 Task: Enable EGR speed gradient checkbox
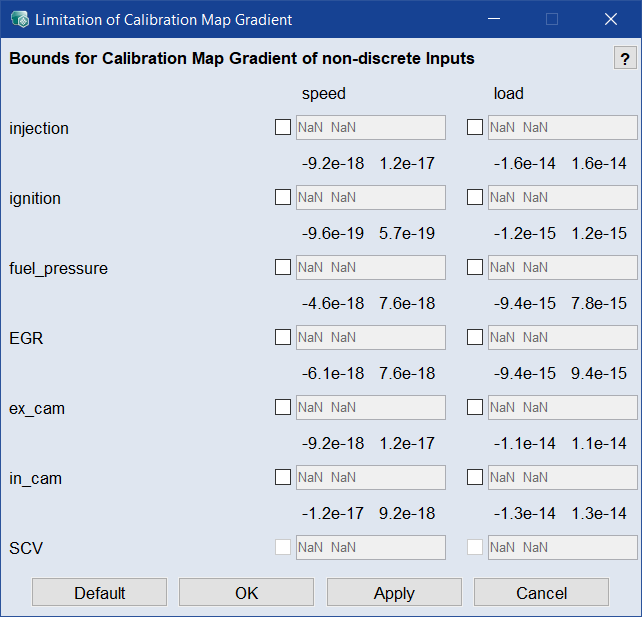(x=283, y=337)
